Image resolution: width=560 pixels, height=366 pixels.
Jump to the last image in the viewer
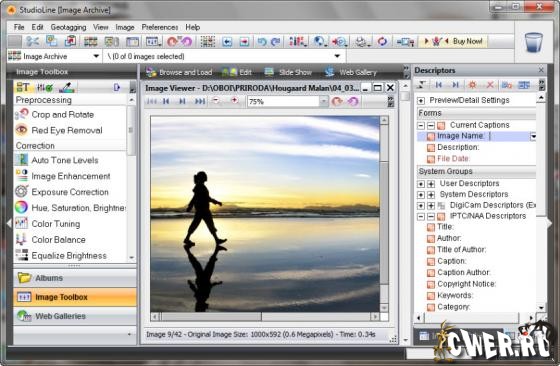point(200,101)
